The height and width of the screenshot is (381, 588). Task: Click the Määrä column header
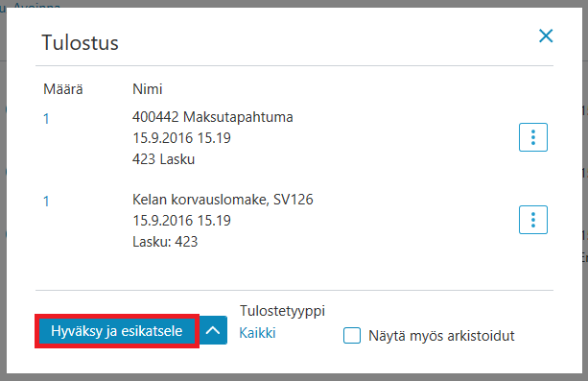pos(63,89)
